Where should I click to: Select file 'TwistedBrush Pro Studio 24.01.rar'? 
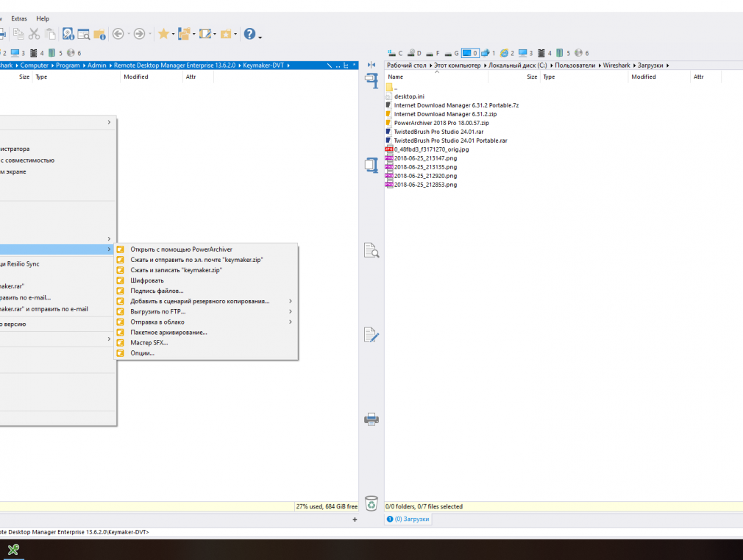438,132
